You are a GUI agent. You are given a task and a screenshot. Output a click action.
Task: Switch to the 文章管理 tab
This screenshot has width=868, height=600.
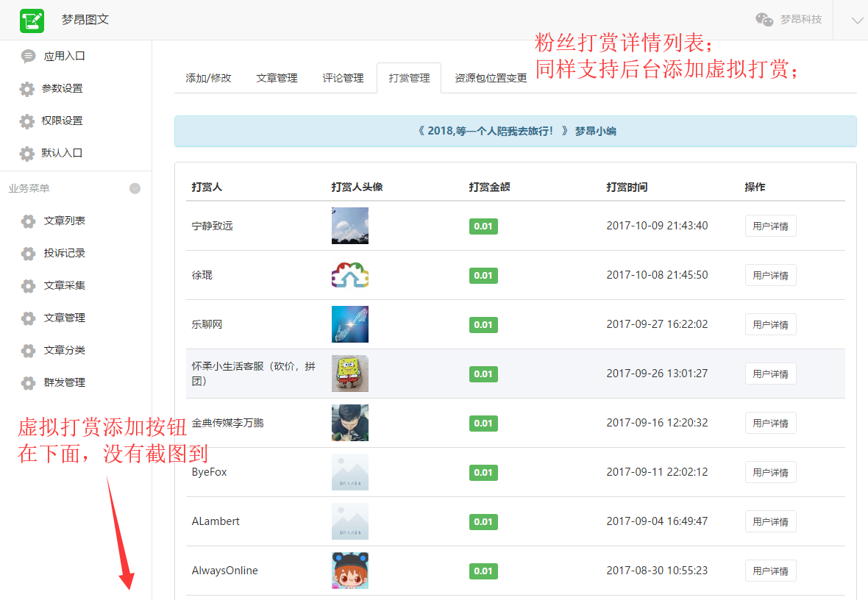(x=277, y=78)
